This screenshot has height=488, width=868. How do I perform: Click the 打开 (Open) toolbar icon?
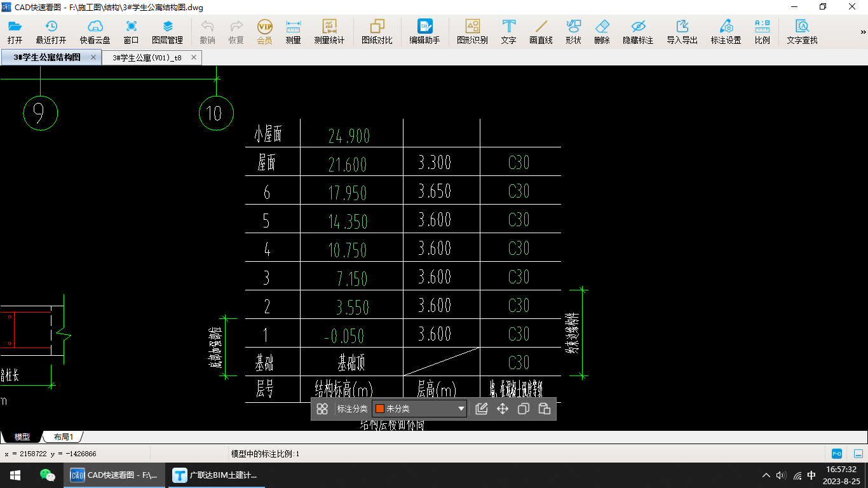coord(15,32)
